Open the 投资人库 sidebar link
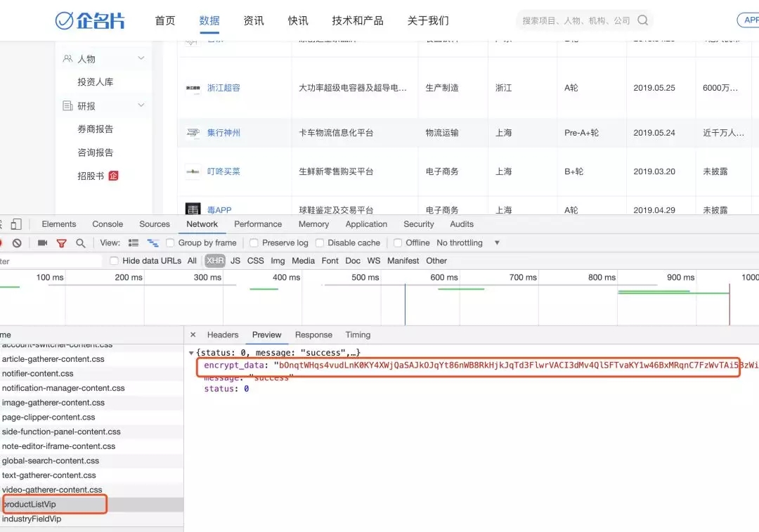The height and width of the screenshot is (532, 759). click(96, 82)
